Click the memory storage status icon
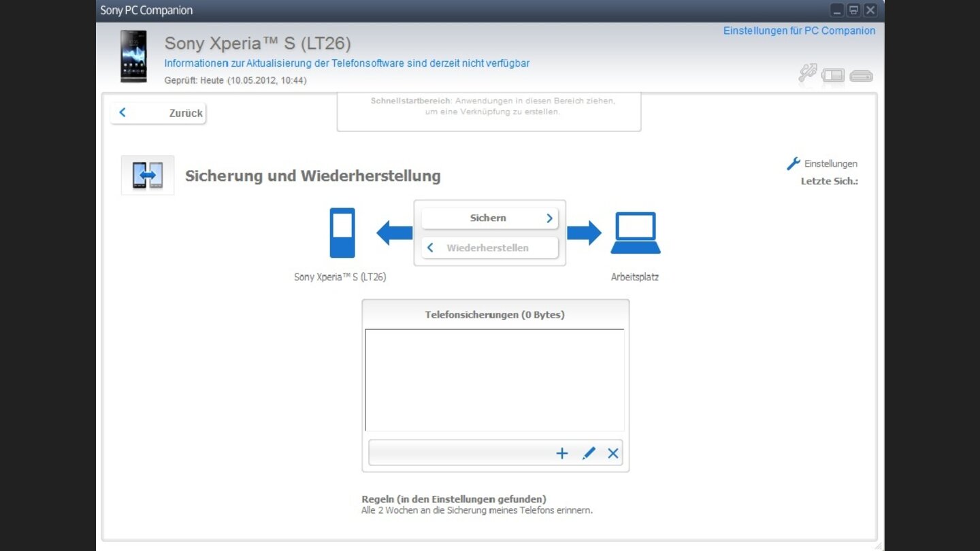 [861, 76]
